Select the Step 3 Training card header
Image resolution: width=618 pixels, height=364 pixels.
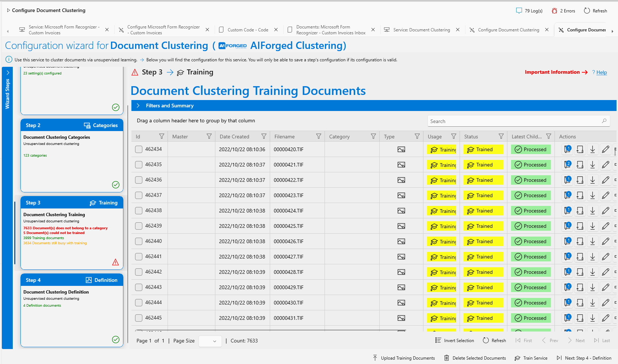[72, 203]
